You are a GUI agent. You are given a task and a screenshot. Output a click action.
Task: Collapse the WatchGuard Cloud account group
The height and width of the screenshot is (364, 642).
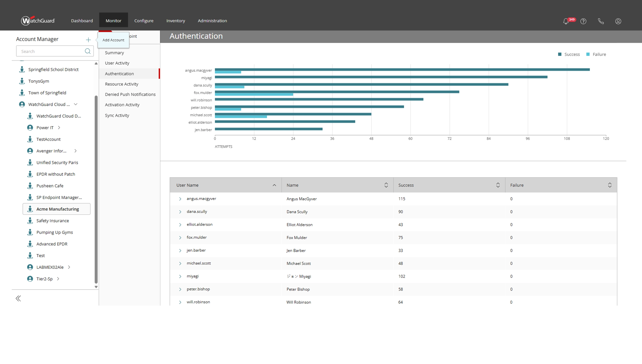76,104
